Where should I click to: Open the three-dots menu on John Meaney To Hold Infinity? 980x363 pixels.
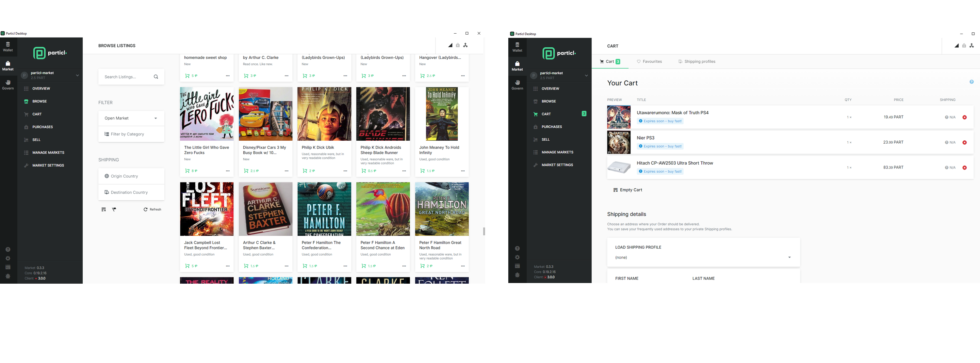(x=463, y=171)
